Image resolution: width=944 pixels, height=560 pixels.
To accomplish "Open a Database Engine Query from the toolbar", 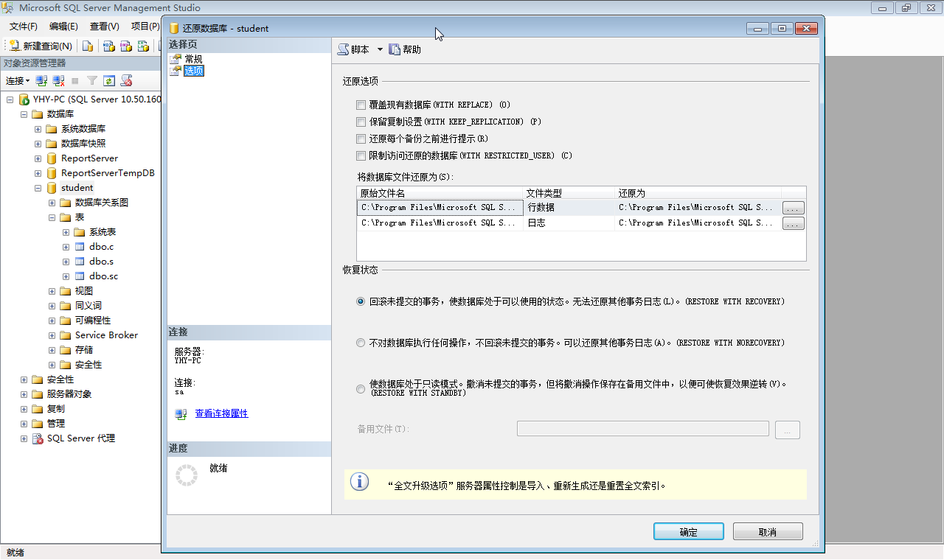I will (x=88, y=46).
